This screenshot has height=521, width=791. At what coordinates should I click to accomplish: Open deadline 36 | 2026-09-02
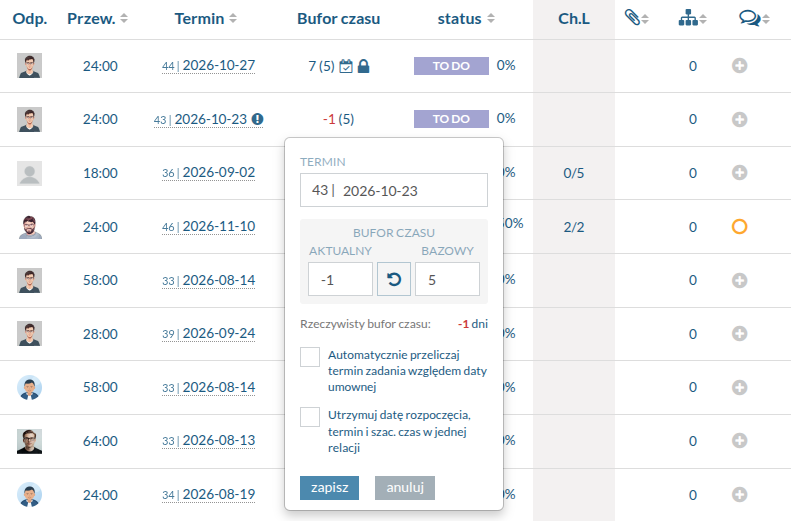coord(208,172)
